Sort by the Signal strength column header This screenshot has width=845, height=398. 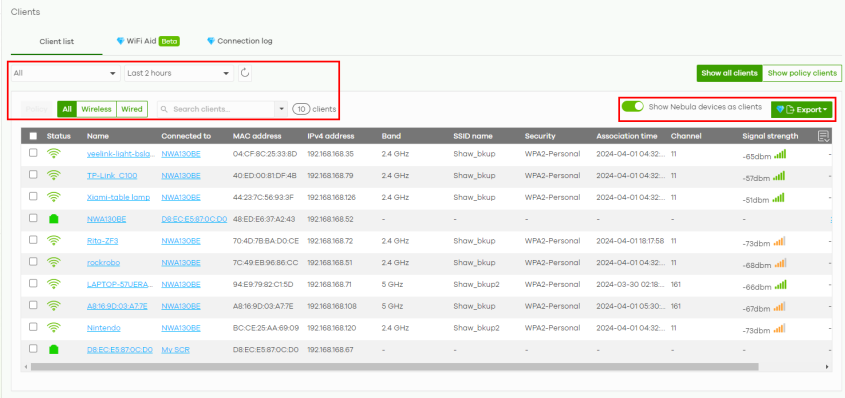(x=770, y=136)
